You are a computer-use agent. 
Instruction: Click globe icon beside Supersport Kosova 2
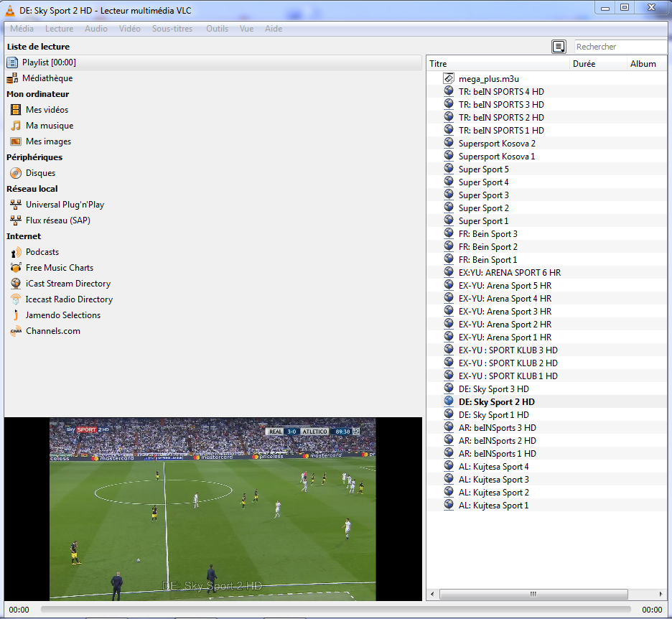coord(449,143)
